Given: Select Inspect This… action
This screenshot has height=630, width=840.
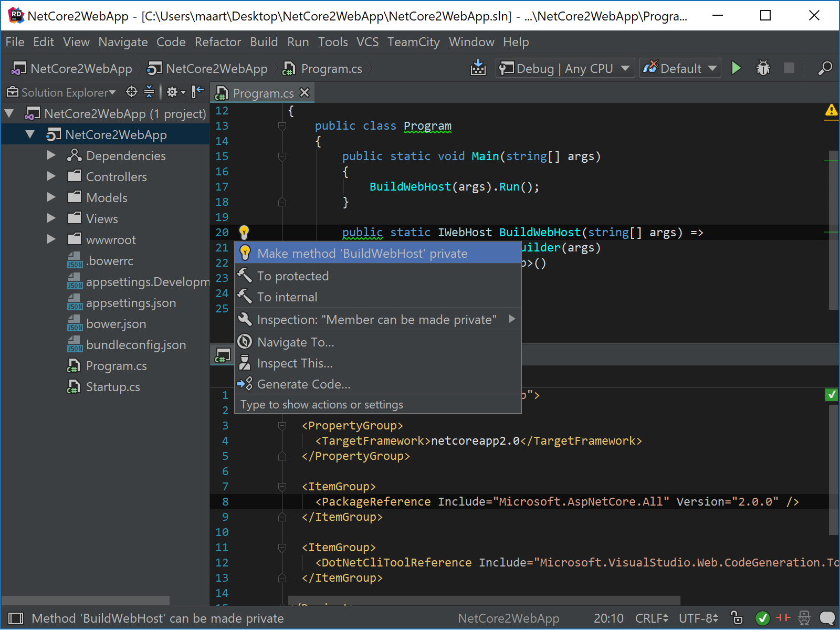Looking at the screenshot, I should [377, 363].
